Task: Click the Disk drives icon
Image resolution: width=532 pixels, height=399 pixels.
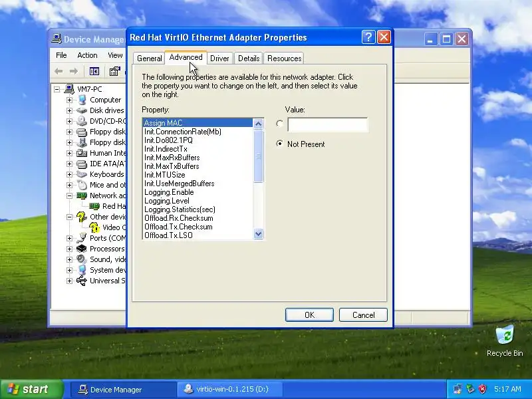Action: click(x=82, y=110)
